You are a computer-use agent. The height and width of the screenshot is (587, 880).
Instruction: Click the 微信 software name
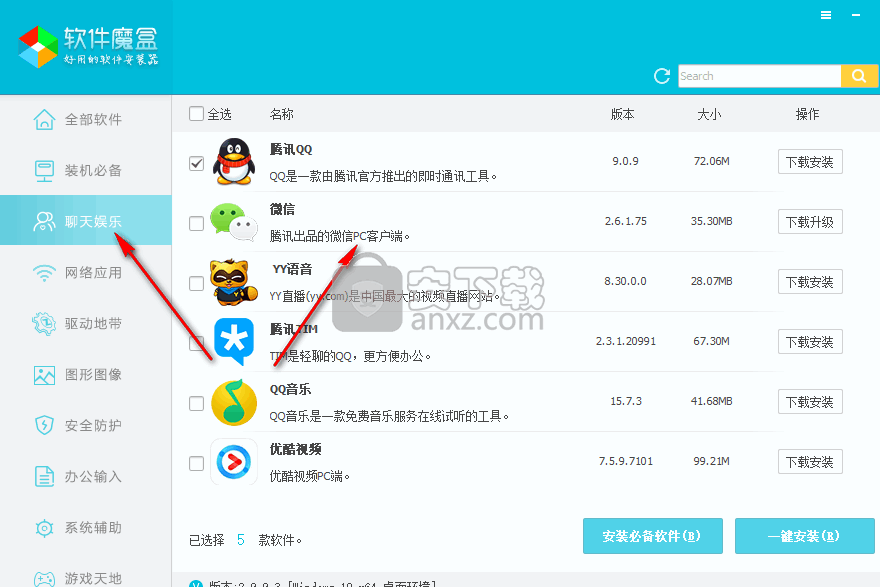(282, 209)
